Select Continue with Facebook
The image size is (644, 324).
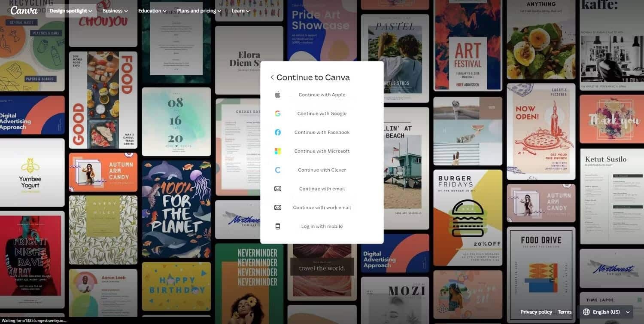point(322,132)
